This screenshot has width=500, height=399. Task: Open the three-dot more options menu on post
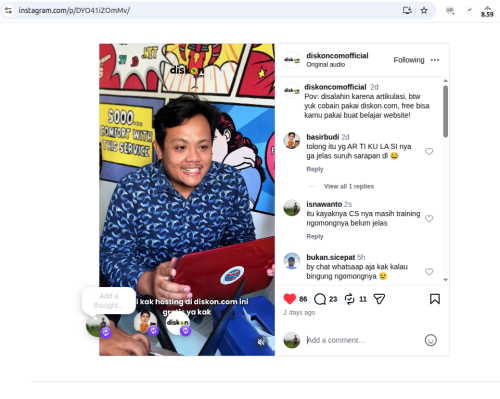435,60
